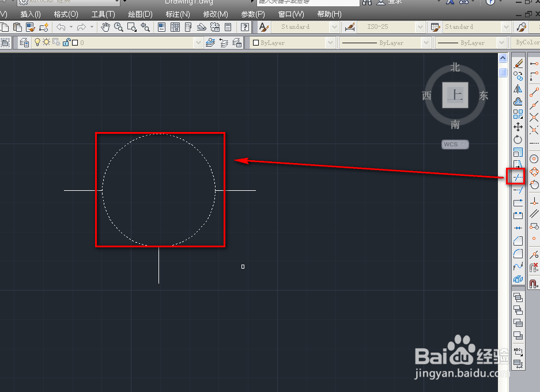Open the undo history dropdown arrow
This screenshot has height=392, width=540.
[71, 27]
